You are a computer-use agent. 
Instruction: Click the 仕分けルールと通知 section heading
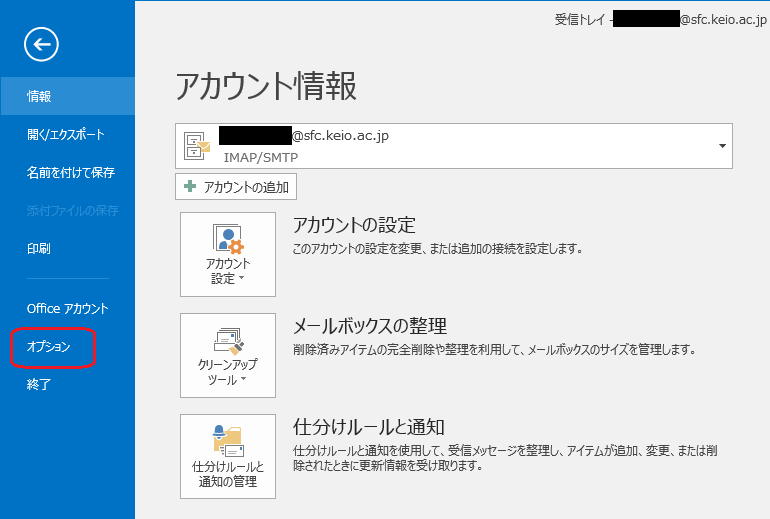pos(368,427)
